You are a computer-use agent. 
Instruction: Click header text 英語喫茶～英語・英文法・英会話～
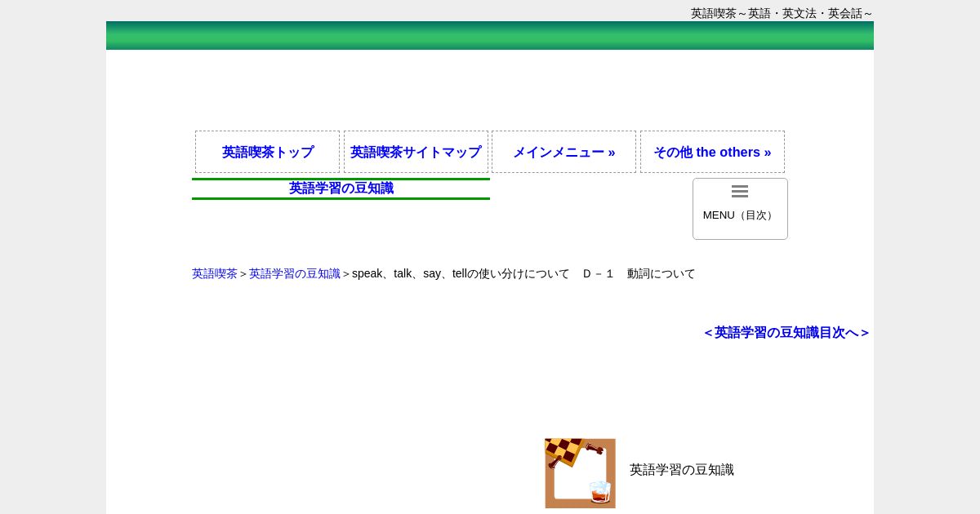782,13
